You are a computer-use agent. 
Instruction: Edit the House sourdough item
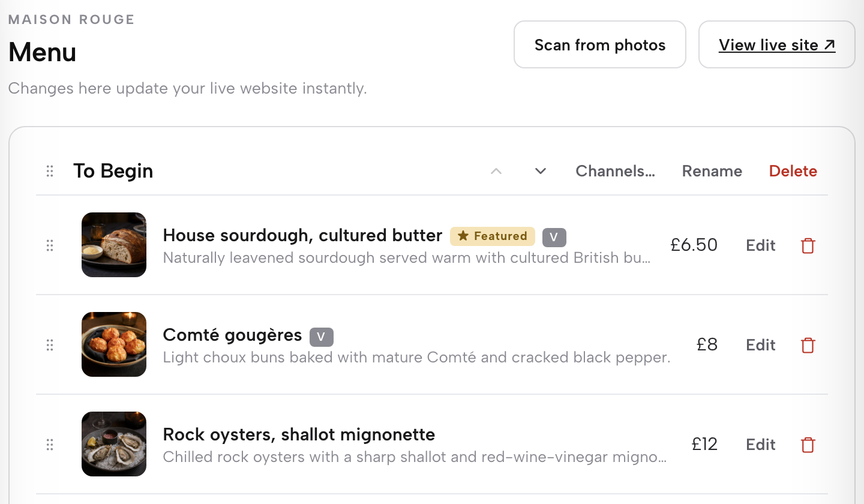[x=761, y=245]
